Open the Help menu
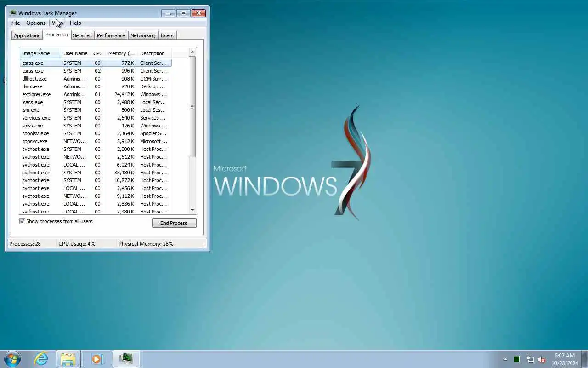The width and height of the screenshot is (588, 368). [76, 23]
